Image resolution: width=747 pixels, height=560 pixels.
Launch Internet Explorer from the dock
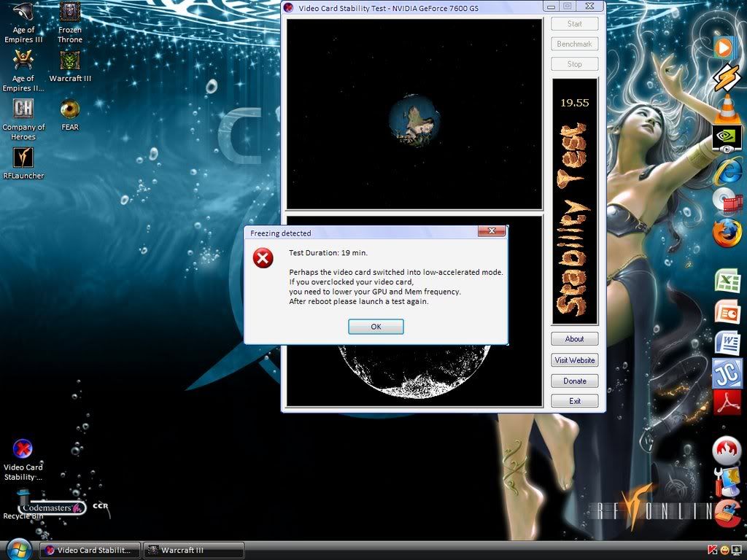click(727, 171)
